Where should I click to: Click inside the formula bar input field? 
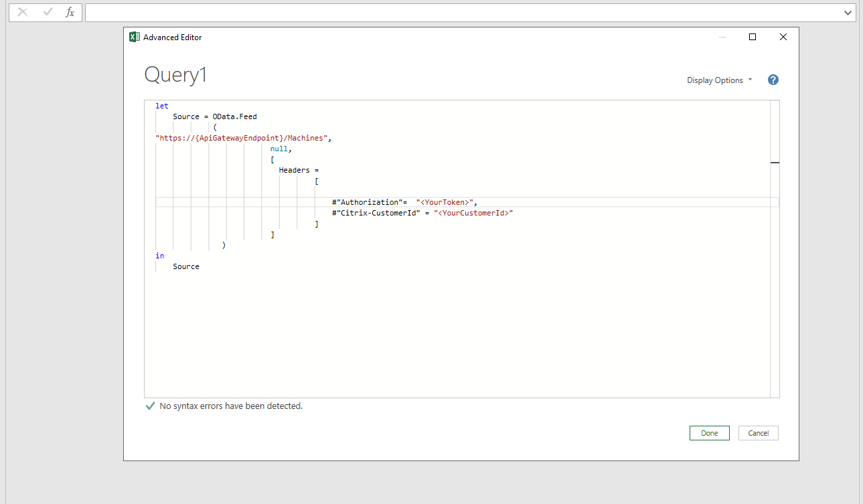(x=462, y=13)
